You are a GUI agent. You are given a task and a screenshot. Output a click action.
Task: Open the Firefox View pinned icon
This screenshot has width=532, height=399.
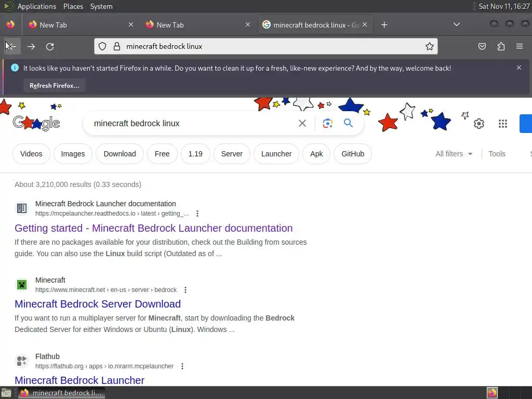pos(10,24)
